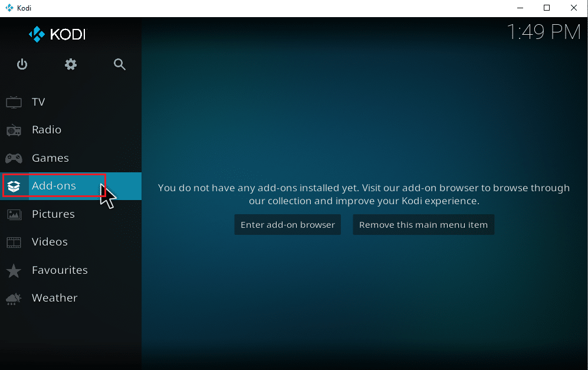This screenshot has width=588, height=370.
Task: Click the TV screen icon
Action: point(14,102)
